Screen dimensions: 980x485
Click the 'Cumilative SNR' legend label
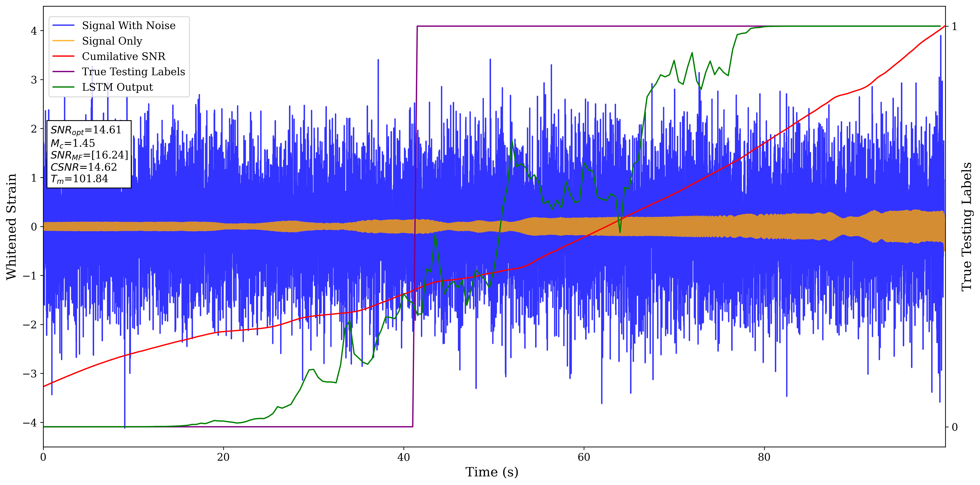(x=124, y=56)
